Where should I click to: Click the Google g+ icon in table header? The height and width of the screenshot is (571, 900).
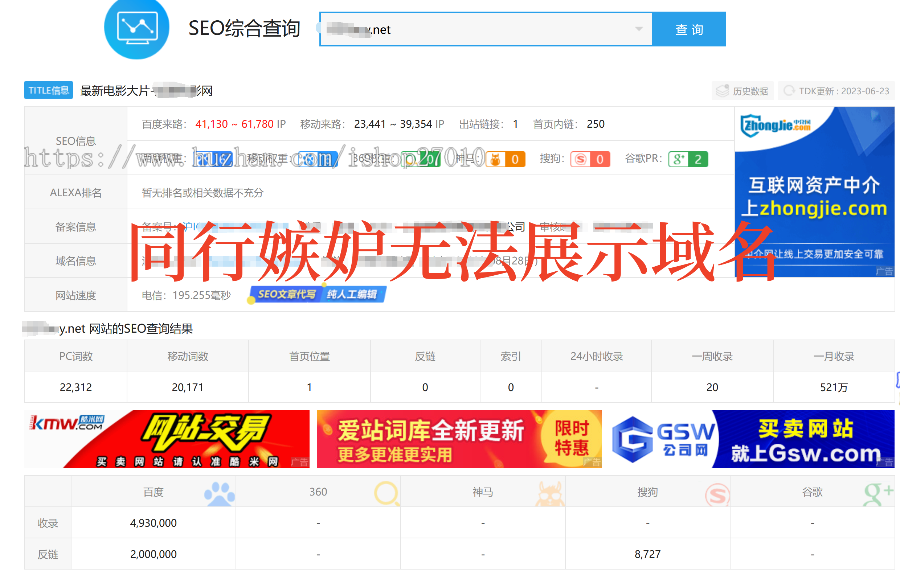pyautogui.click(x=879, y=494)
